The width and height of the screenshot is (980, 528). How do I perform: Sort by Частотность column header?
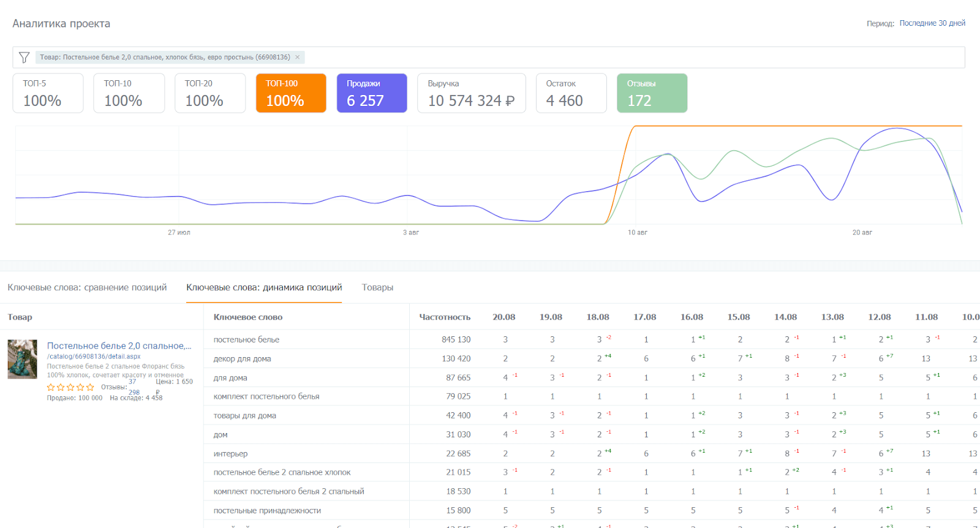point(444,317)
